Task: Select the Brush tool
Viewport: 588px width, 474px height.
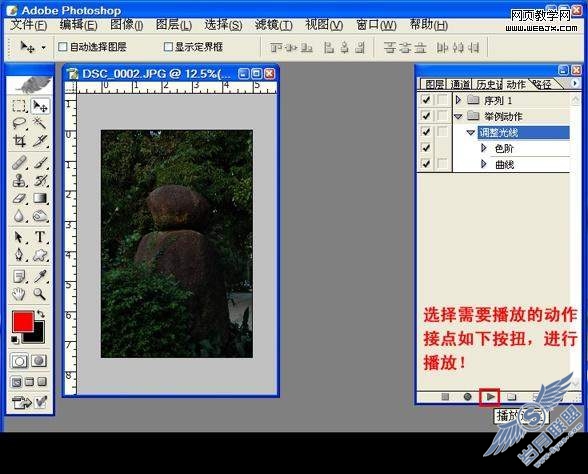Action: click(40, 163)
